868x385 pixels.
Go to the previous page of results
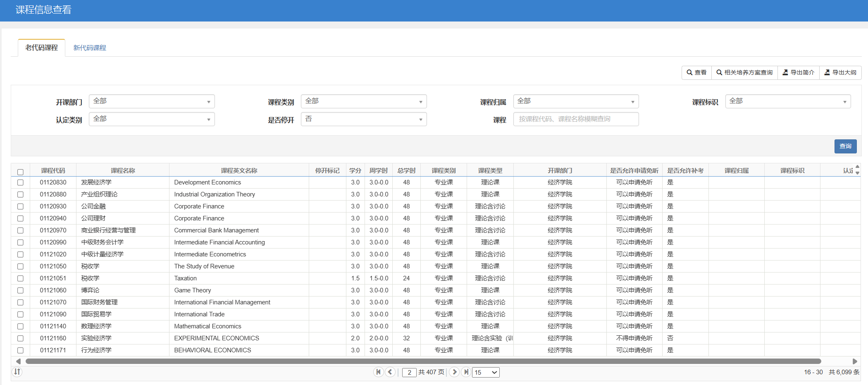tap(390, 372)
